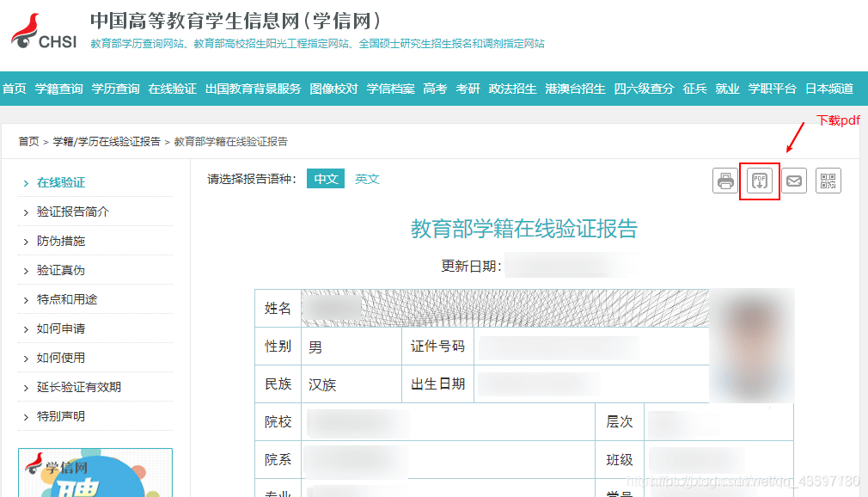
Task: Click 教育部学籍在线验证报告 breadcrumb
Action: 231,142
